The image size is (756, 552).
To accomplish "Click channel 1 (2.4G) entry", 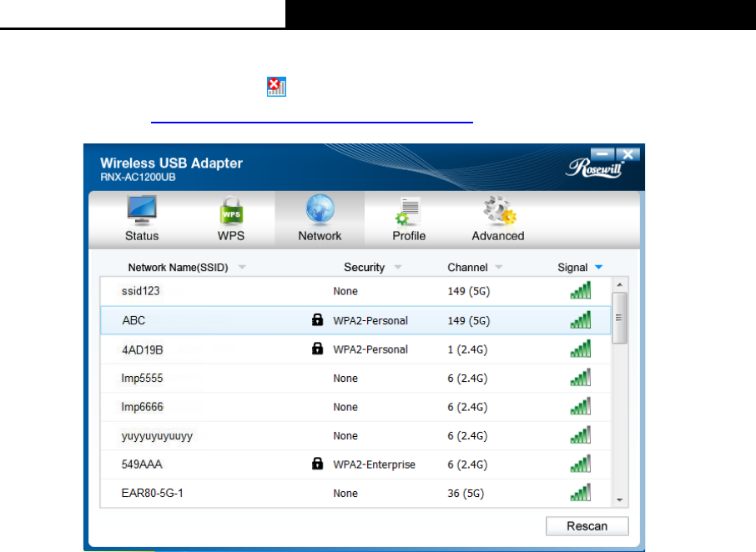I will point(467,349).
